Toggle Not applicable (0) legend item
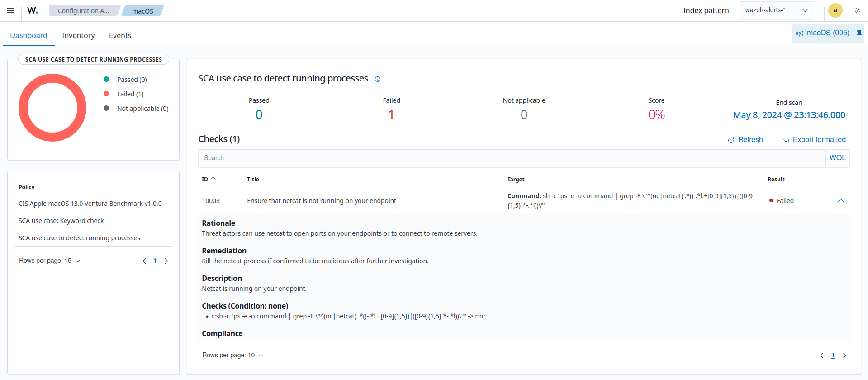This screenshot has height=380, width=868. click(x=142, y=109)
